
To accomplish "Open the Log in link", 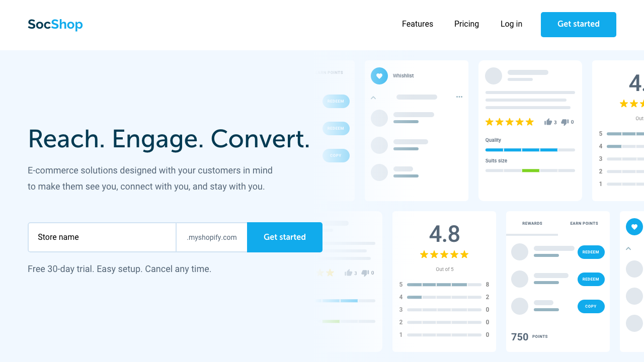I will pyautogui.click(x=511, y=24).
